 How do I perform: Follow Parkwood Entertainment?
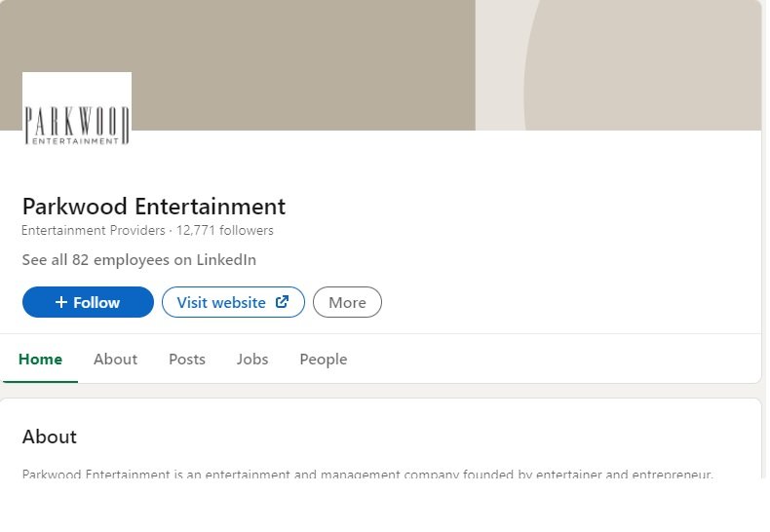pos(88,302)
